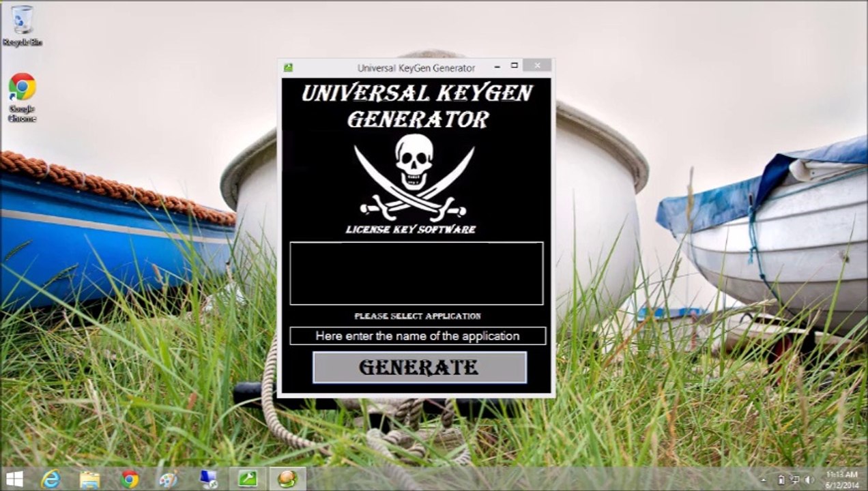Click the active KeyGen taskbar icon
The width and height of the screenshot is (868, 491).
pos(287,479)
